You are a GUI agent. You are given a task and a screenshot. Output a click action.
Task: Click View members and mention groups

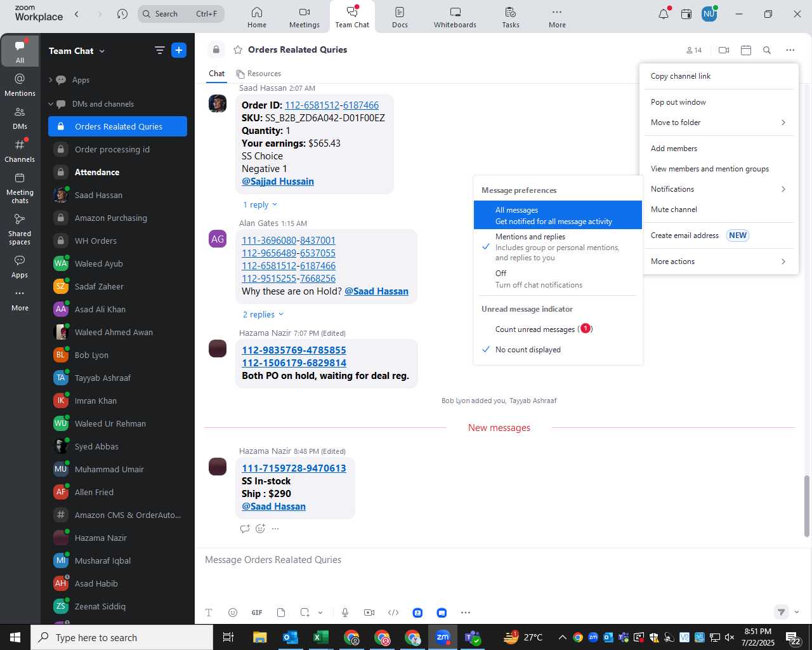(719, 169)
